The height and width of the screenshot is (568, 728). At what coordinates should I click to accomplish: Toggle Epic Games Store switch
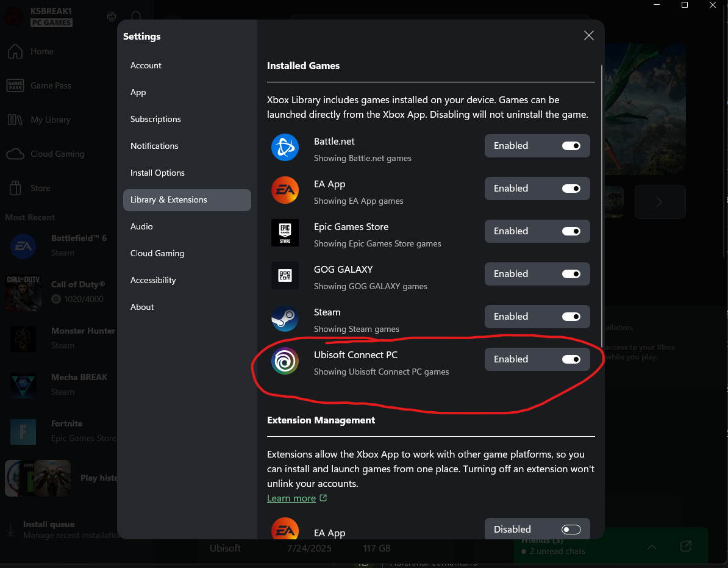(x=571, y=231)
